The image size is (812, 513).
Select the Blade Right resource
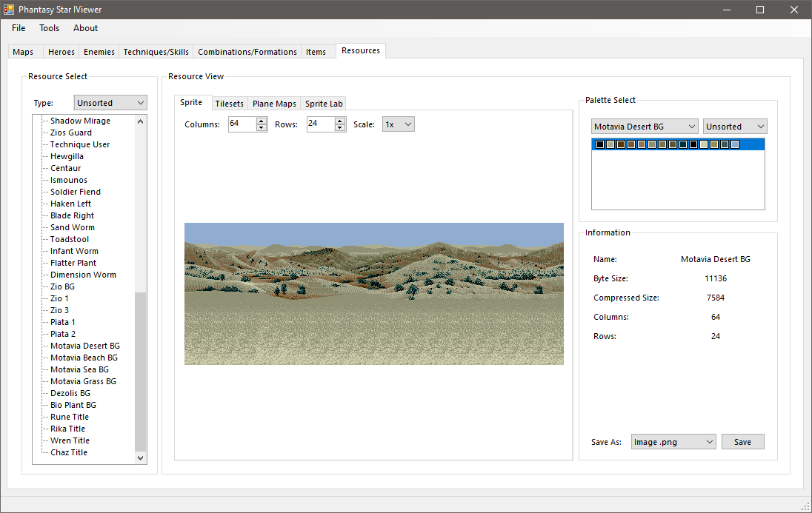pos(72,215)
